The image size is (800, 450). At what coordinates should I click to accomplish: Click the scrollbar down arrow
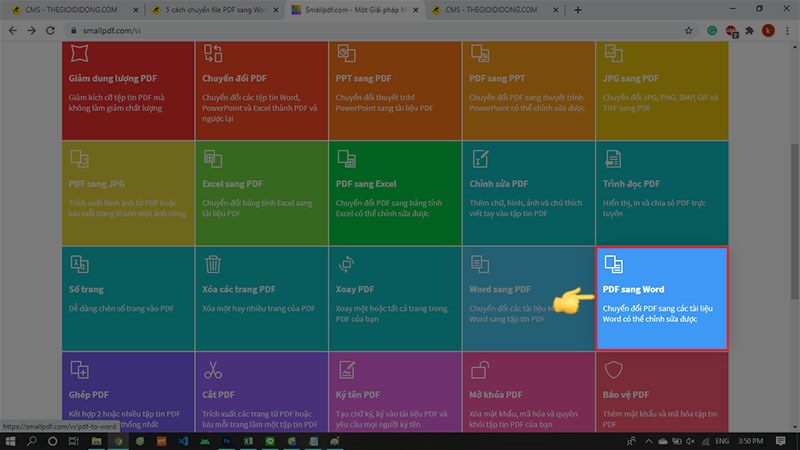point(794,428)
